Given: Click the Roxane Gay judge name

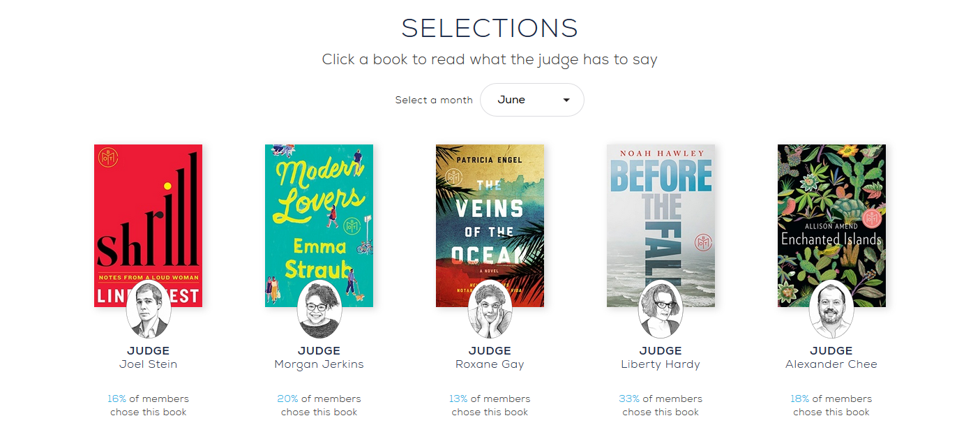Looking at the screenshot, I should (490, 364).
